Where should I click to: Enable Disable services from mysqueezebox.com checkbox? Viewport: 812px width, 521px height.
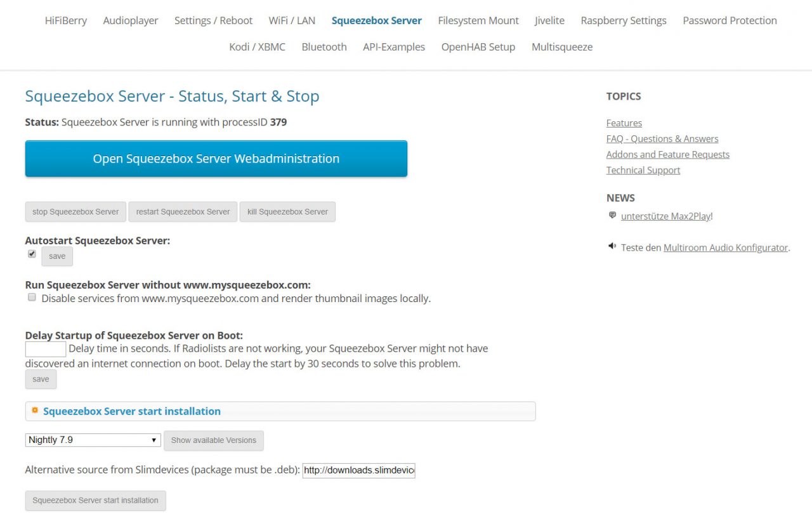click(32, 298)
